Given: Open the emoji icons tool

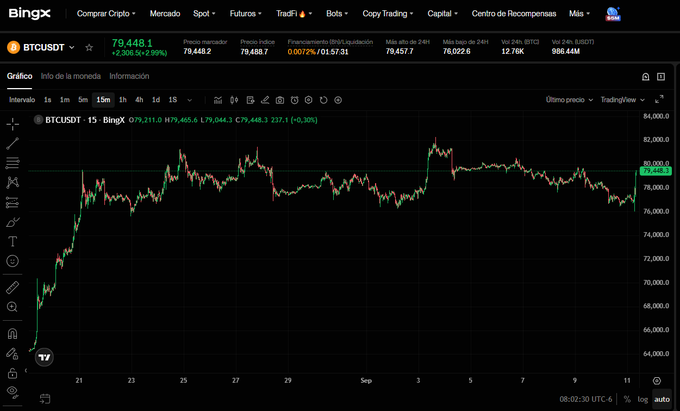Looking at the screenshot, I should (x=13, y=261).
